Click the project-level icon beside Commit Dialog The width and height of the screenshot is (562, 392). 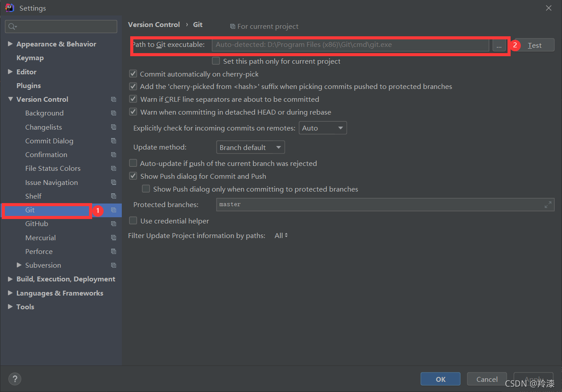tap(113, 141)
